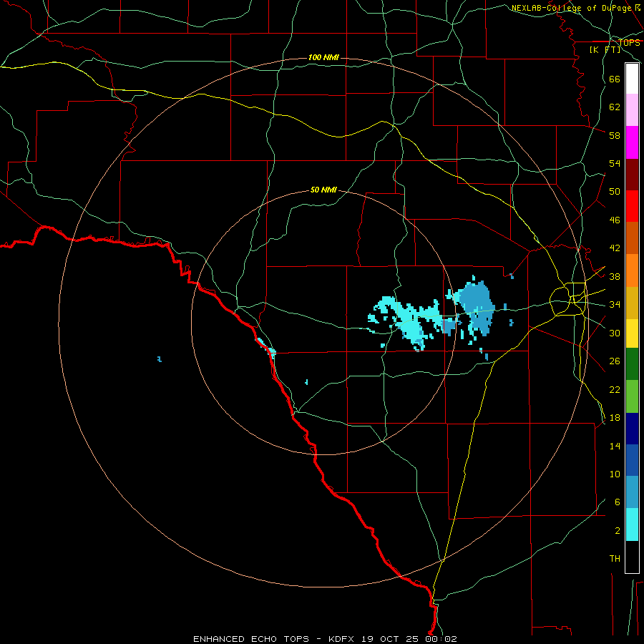Viewport: 644px width, 644px height.
Task: Click the black TH threshold swatch
Action: (632, 557)
